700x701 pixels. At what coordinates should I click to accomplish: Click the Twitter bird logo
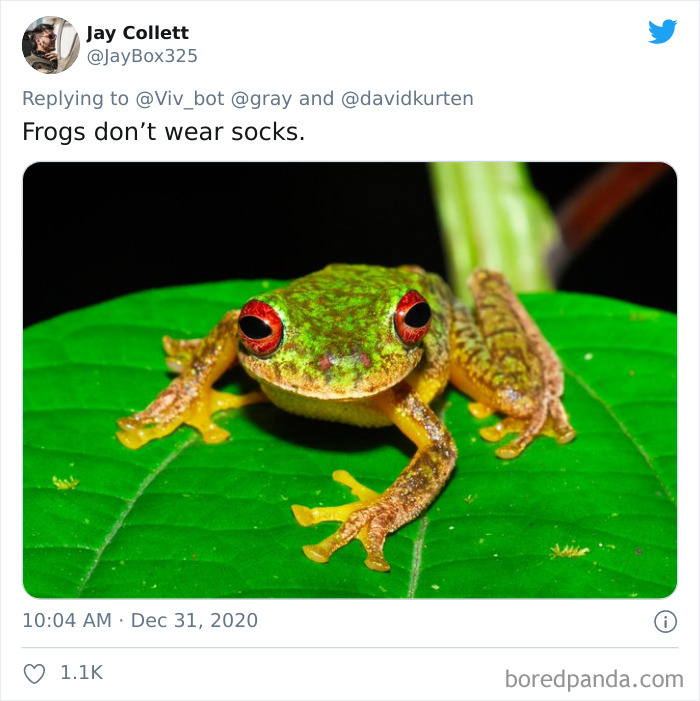click(x=662, y=32)
